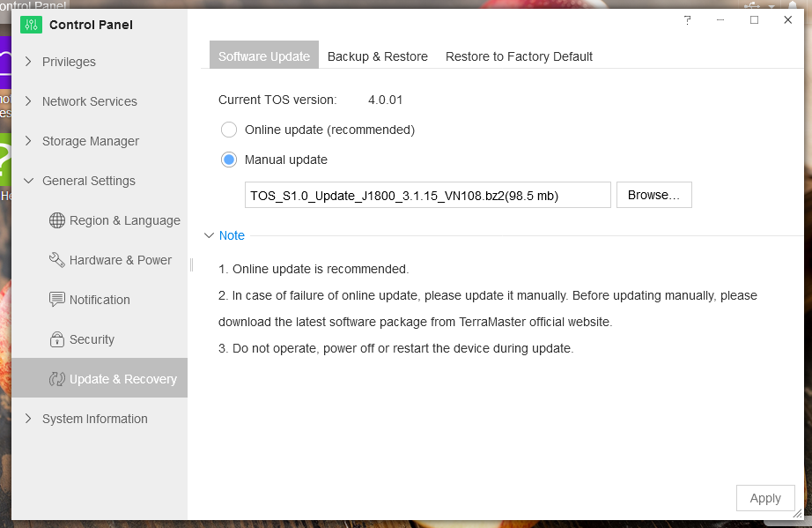Screen dimensions: 812x528
Task: Click the Apply button
Action: click(x=764, y=498)
